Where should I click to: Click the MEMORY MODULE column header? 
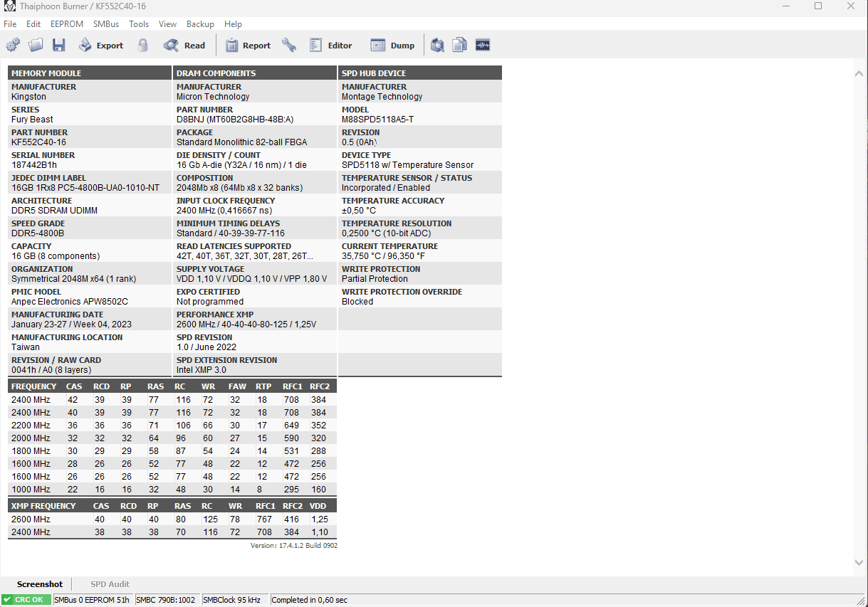90,73
